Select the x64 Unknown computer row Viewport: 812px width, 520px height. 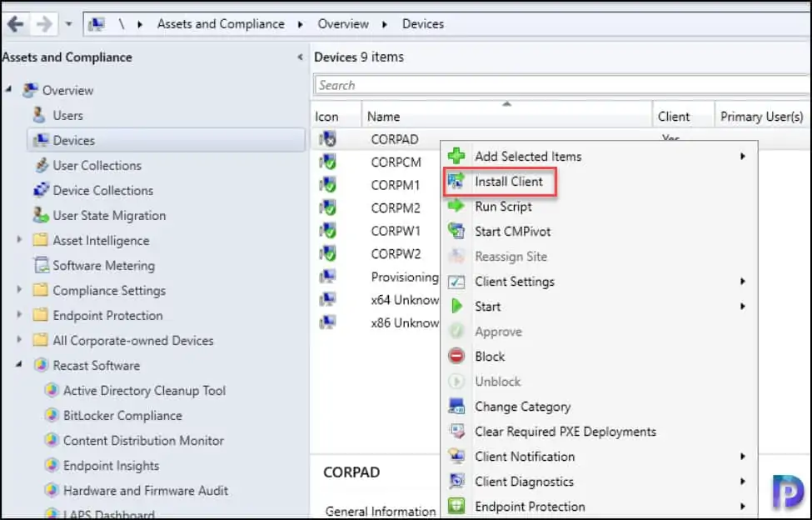405,300
